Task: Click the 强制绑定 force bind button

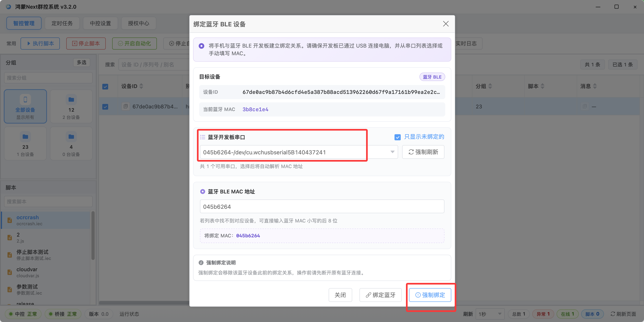Action: [430, 295]
